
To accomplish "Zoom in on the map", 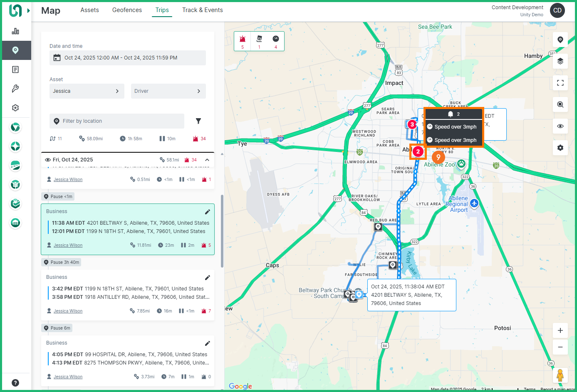I will [560, 330].
